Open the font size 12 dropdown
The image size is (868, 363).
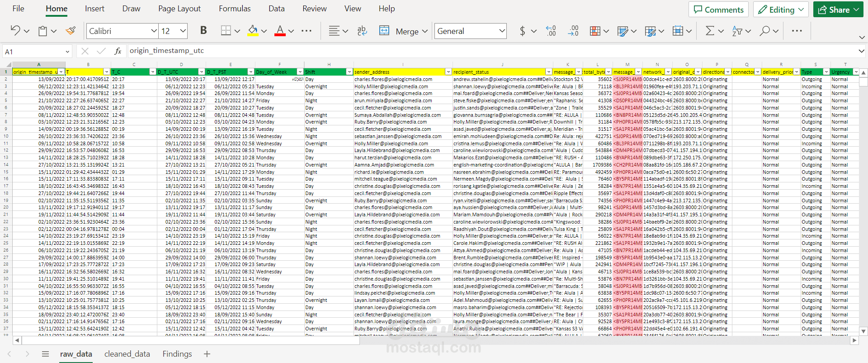(x=183, y=31)
